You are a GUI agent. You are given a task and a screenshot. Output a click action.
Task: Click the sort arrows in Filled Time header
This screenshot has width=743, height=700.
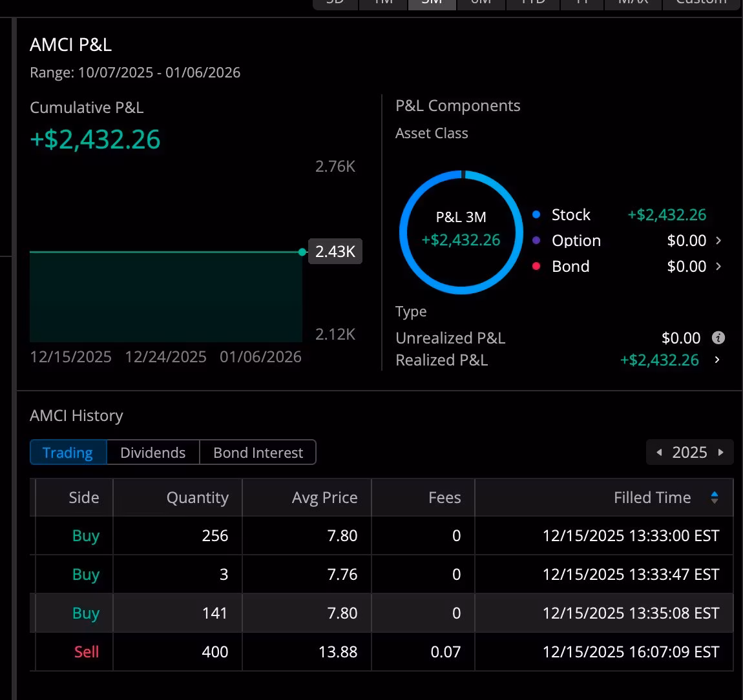(714, 497)
